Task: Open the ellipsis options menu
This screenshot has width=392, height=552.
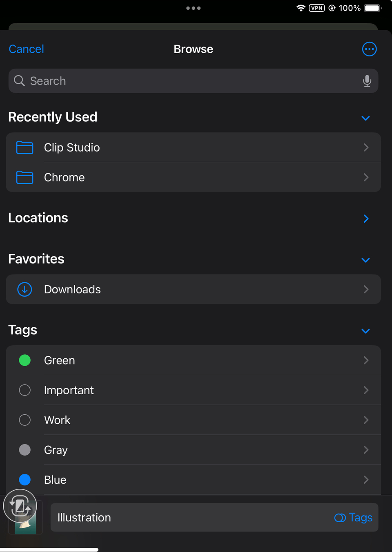Action: [369, 49]
